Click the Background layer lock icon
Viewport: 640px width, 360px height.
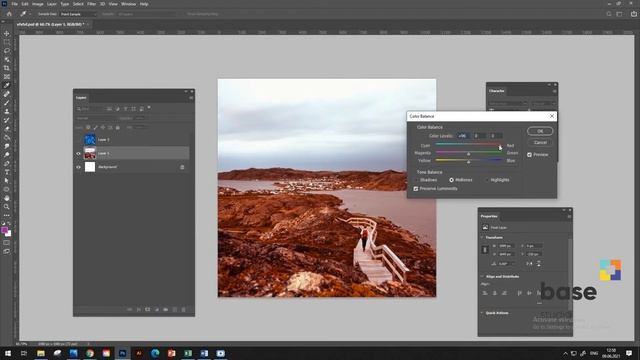182,167
